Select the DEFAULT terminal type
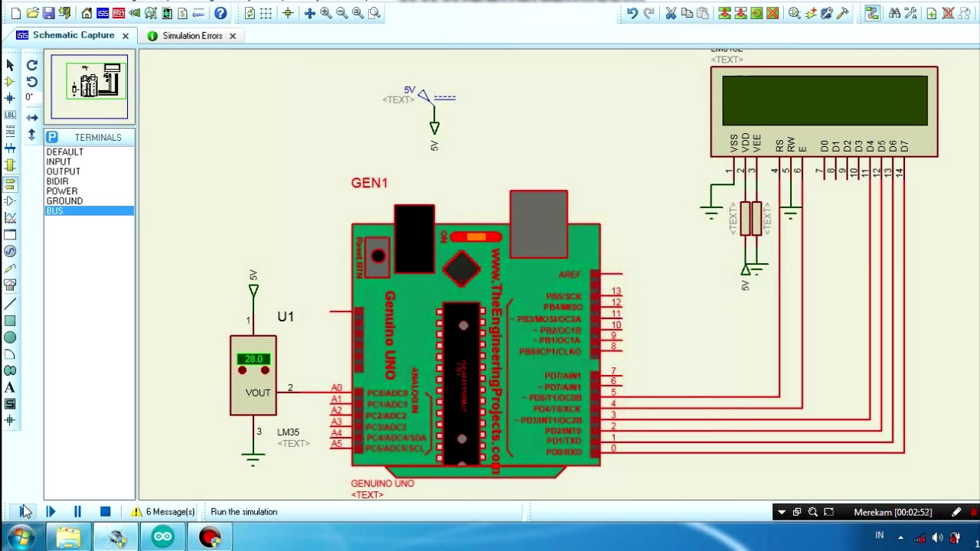 (90, 152)
